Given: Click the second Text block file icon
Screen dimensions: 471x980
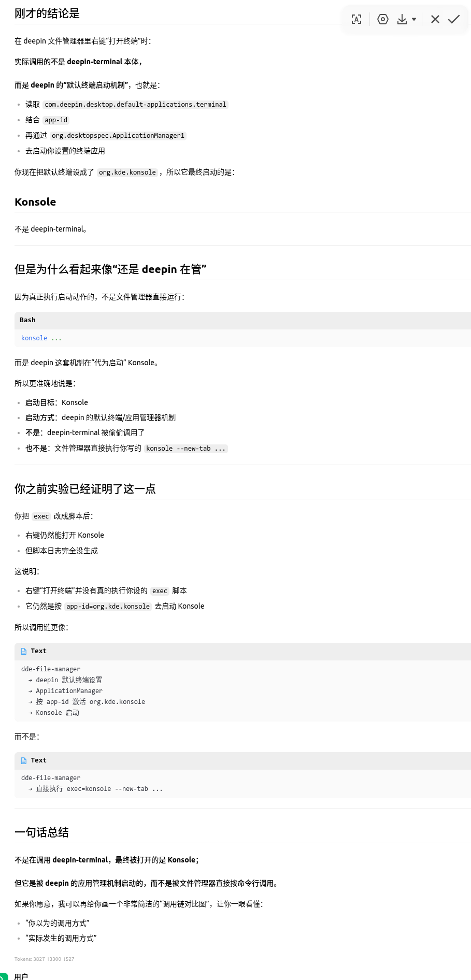Looking at the screenshot, I should 24,761.
